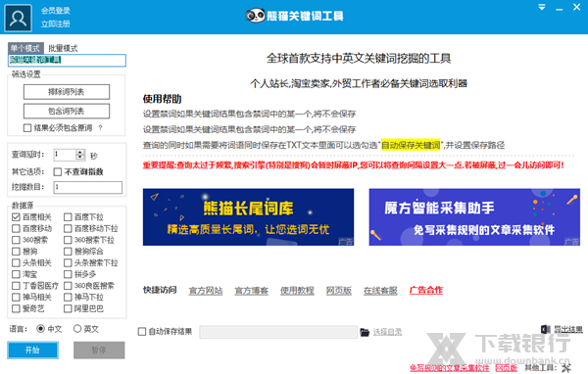Click the red 广告合作 link
The image size is (588, 374).
click(426, 290)
